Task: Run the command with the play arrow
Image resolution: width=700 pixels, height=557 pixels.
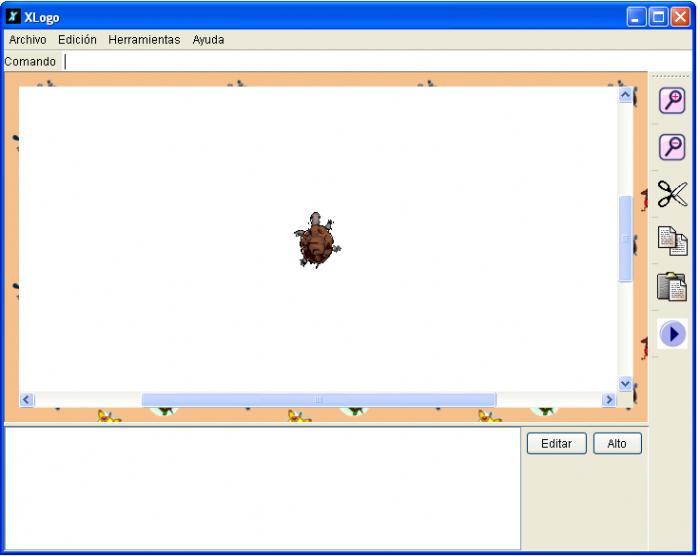Action: coord(673,333)
